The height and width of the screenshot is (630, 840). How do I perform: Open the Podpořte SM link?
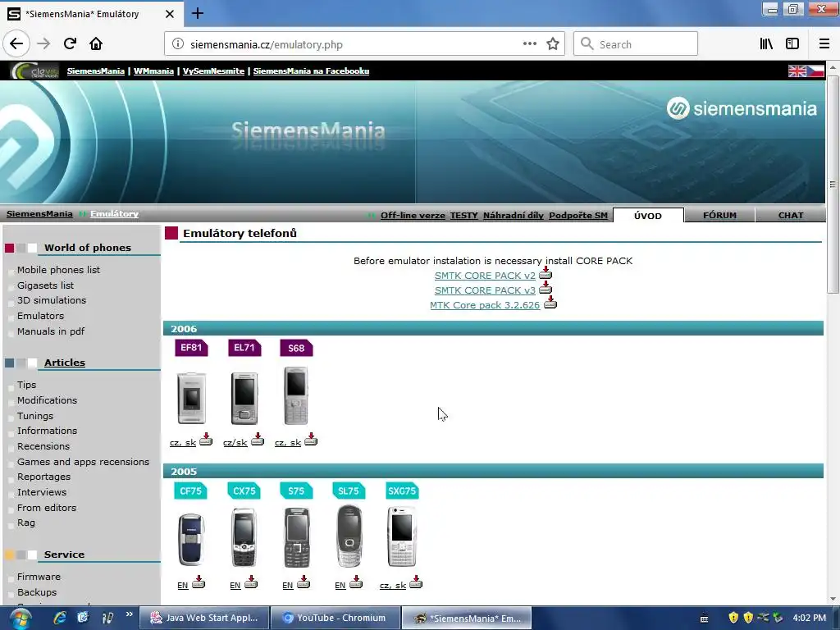click(578, 216)
